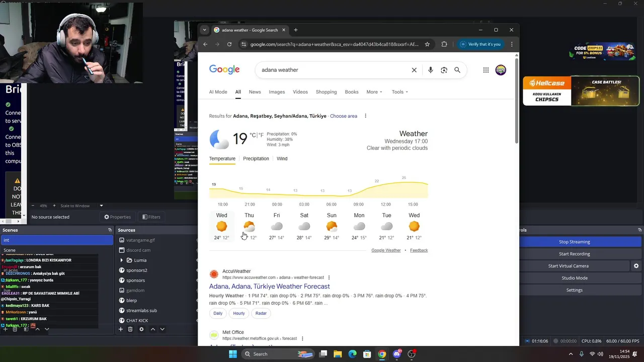Screen dimensions: 644x362
Task: Move source down in Sources list
Action: tap(162, 329)
